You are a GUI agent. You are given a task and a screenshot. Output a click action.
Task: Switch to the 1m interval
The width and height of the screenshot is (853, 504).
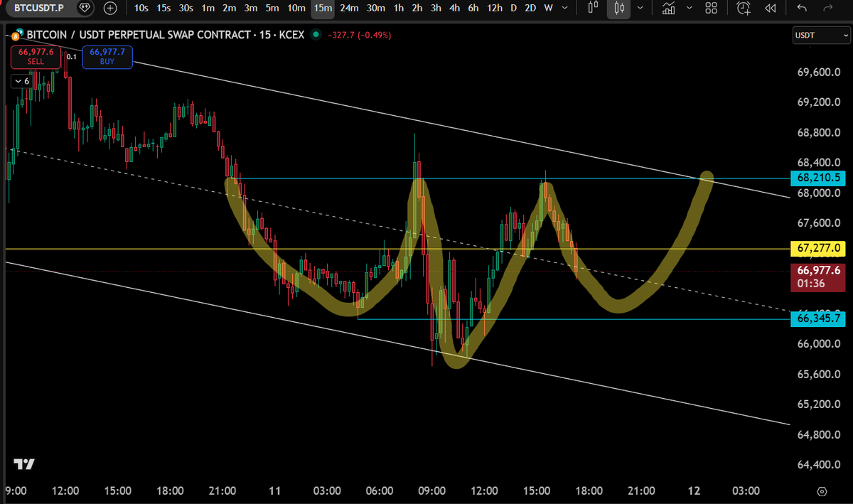click(x=208, y=8)
